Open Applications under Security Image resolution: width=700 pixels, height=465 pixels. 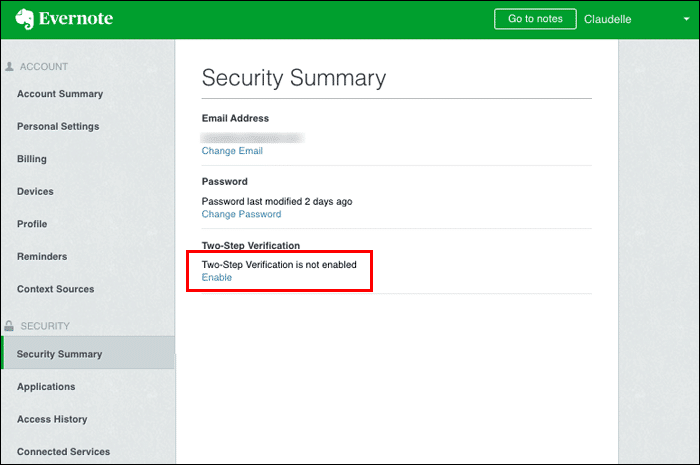pyautogui.click(x=46, y=387)
